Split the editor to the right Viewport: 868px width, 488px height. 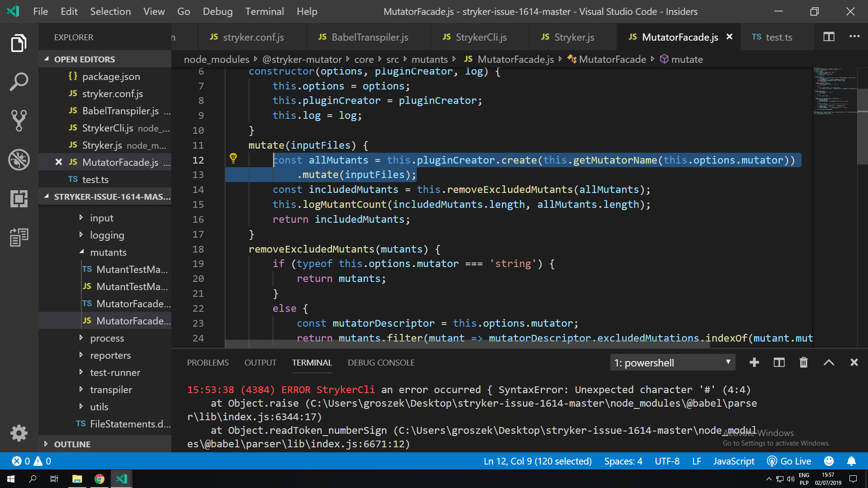(829, 37)
